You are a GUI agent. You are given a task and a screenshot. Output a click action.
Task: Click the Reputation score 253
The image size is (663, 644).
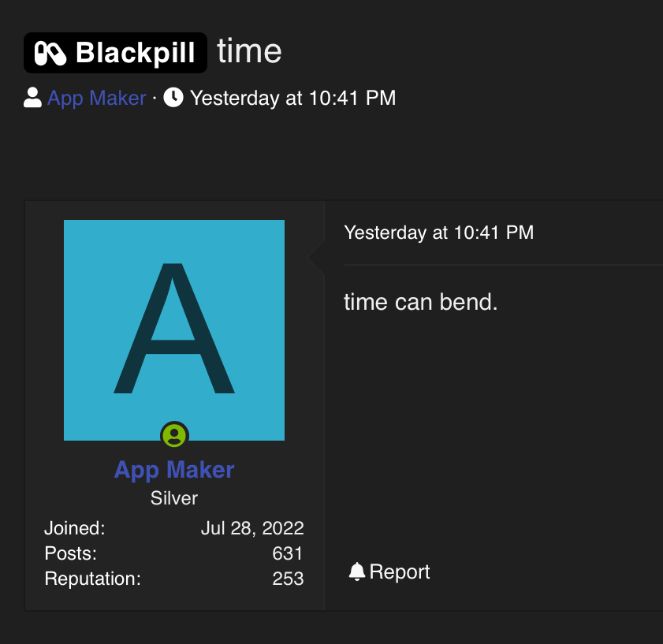click(x=288, y=579)
